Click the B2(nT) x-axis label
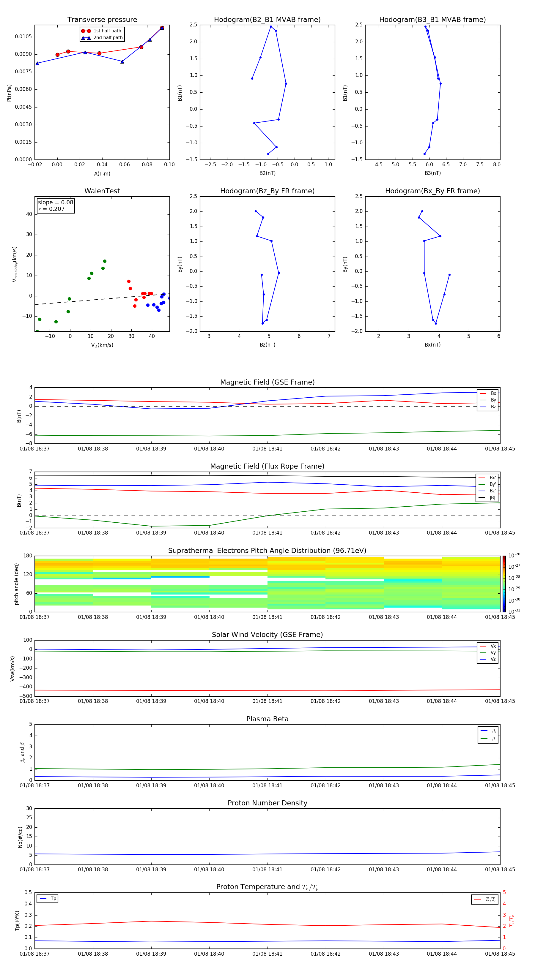 click(267, 173)
